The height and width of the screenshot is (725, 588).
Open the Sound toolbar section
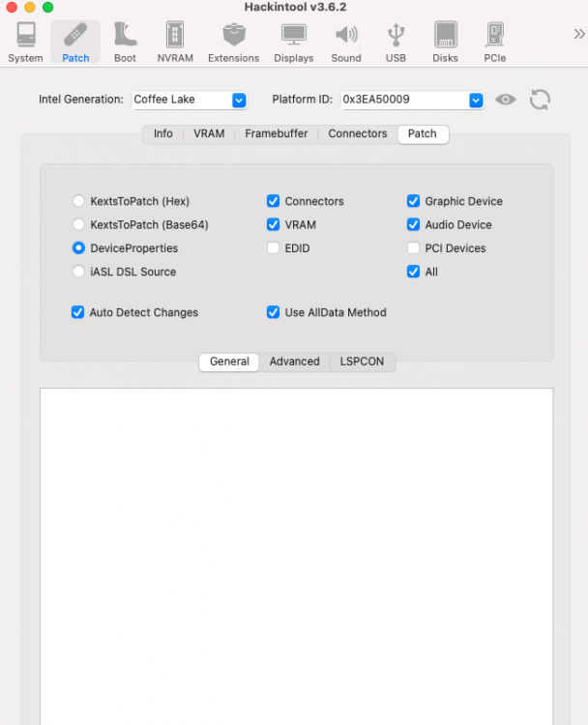pyautogui.click(x=346, y=43)
